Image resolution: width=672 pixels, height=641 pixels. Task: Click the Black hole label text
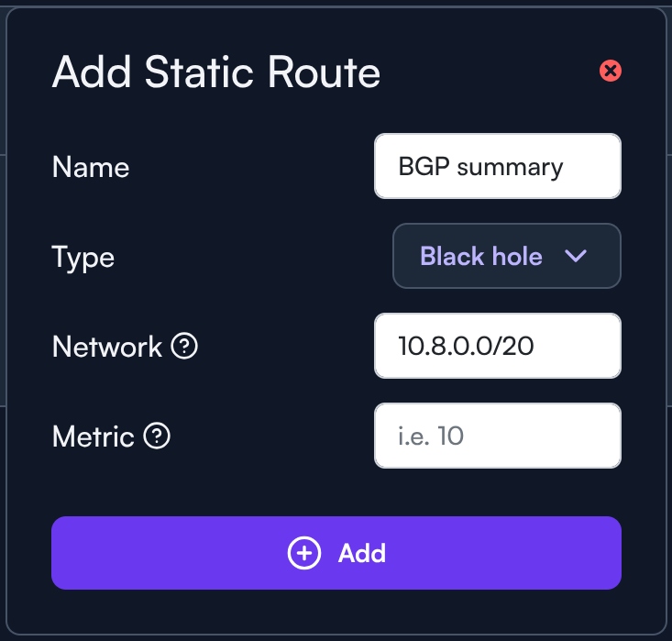coord(481,257)
